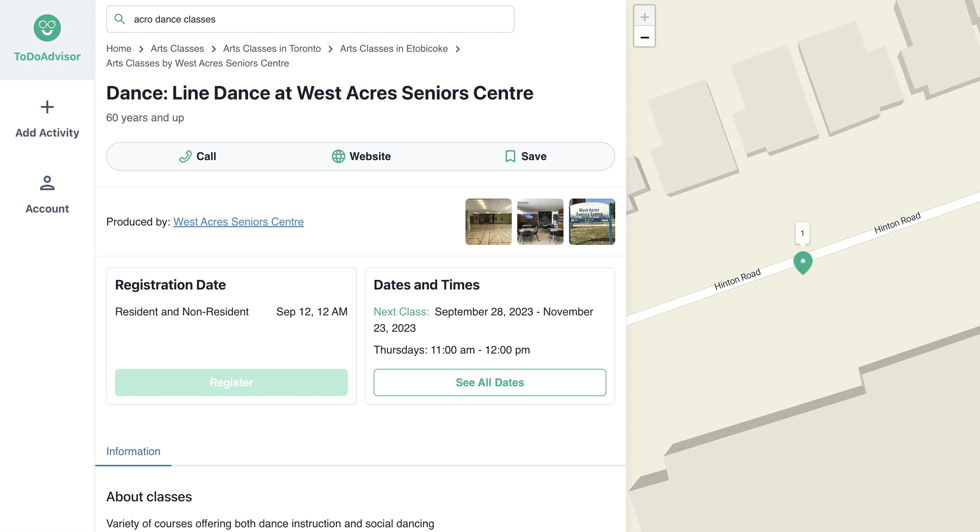Click 'Variety of courses offering' description text
The image size is (980, 532).
point(270,523)
